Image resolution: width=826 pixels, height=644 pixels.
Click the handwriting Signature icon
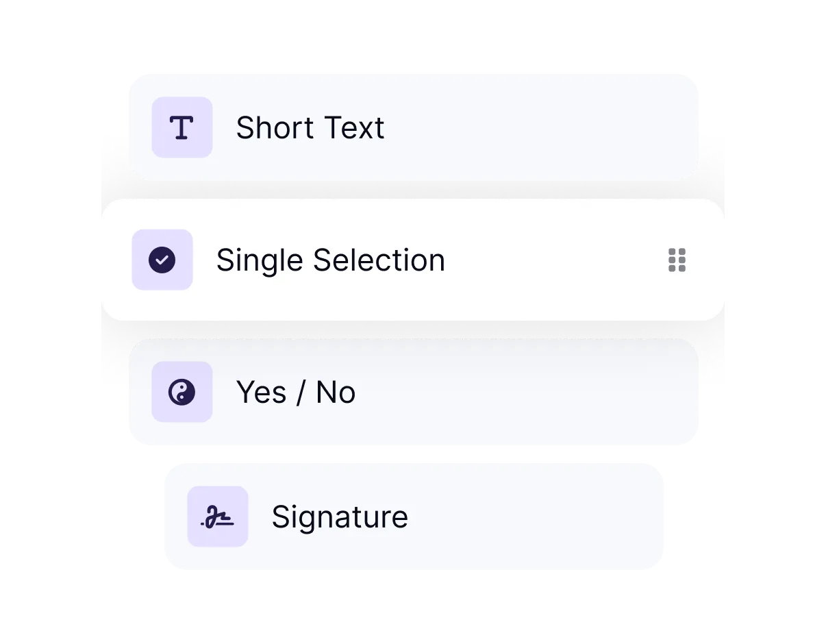(217, 517)
